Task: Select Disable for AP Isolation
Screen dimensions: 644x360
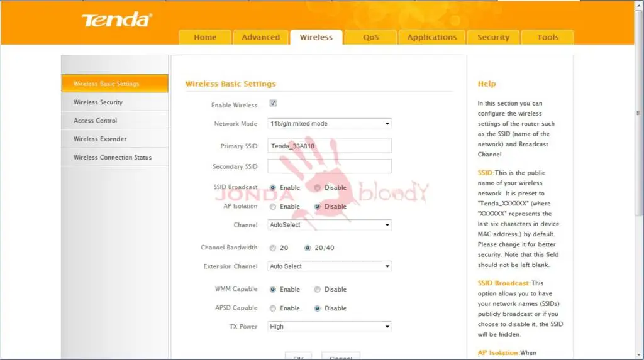Action: click(x=317, y=207)
